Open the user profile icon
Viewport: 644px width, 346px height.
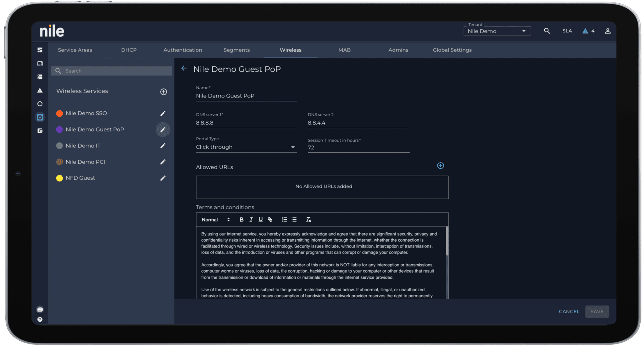tap(608, 31)
